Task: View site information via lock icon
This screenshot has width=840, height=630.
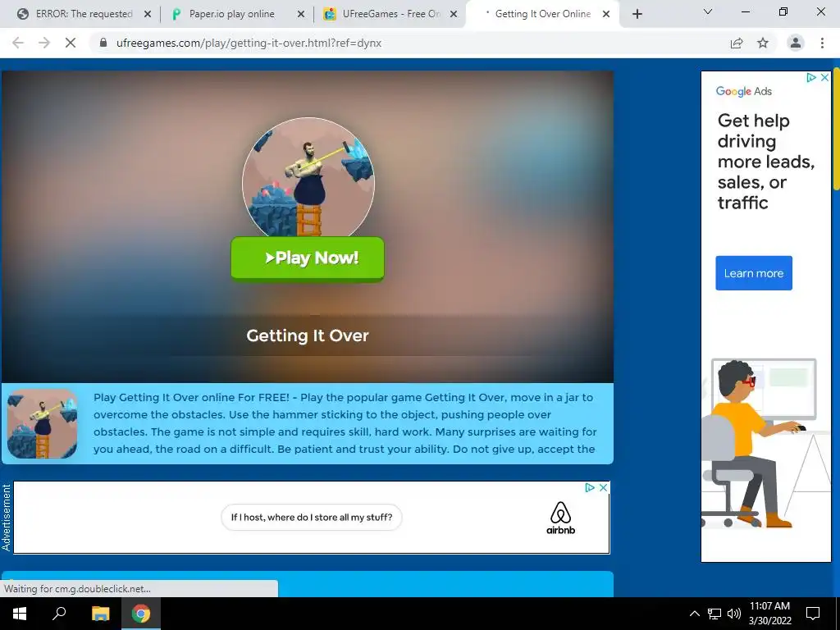Action: (x=103, y=43)
